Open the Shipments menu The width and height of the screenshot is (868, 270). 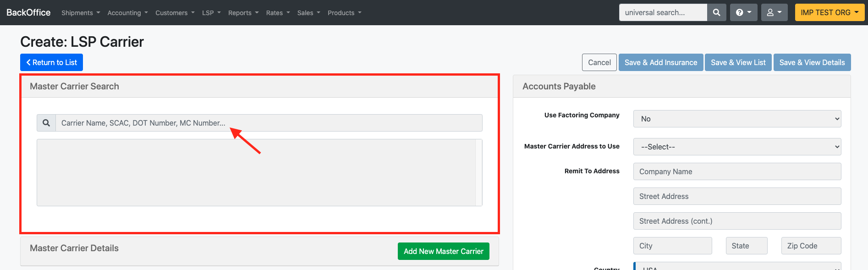pos(81,13)
